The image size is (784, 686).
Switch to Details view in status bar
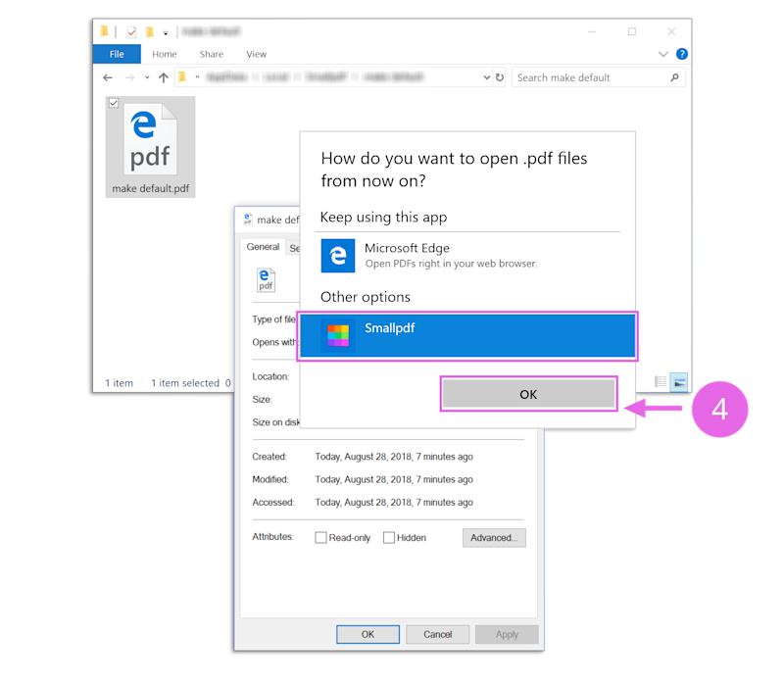[x=661, y=382]
